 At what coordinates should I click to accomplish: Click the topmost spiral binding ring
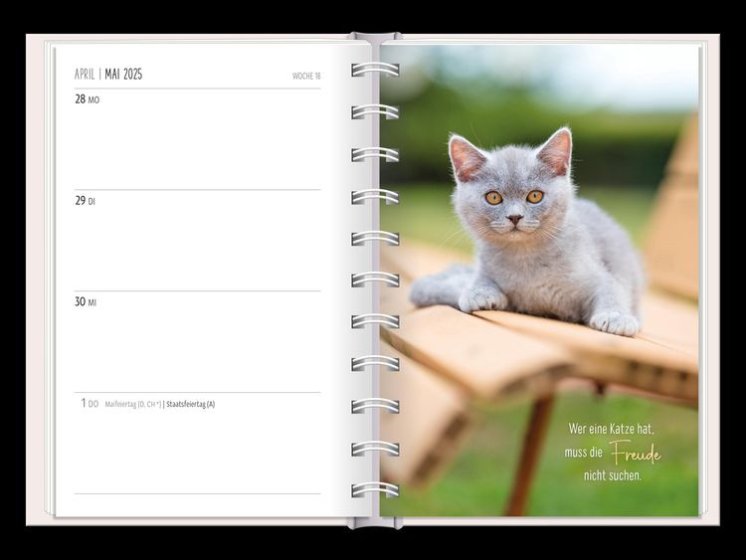click(x=375, y=70)
